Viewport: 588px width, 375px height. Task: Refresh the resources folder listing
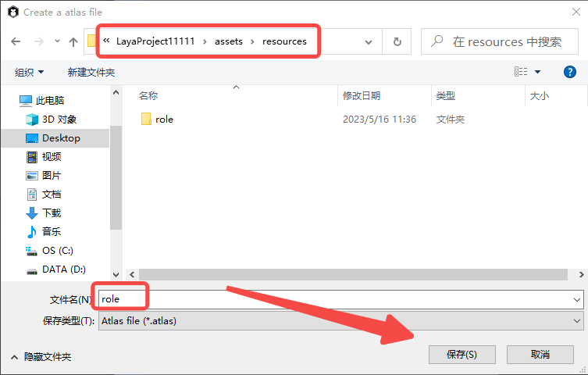(x=397, y=41)
